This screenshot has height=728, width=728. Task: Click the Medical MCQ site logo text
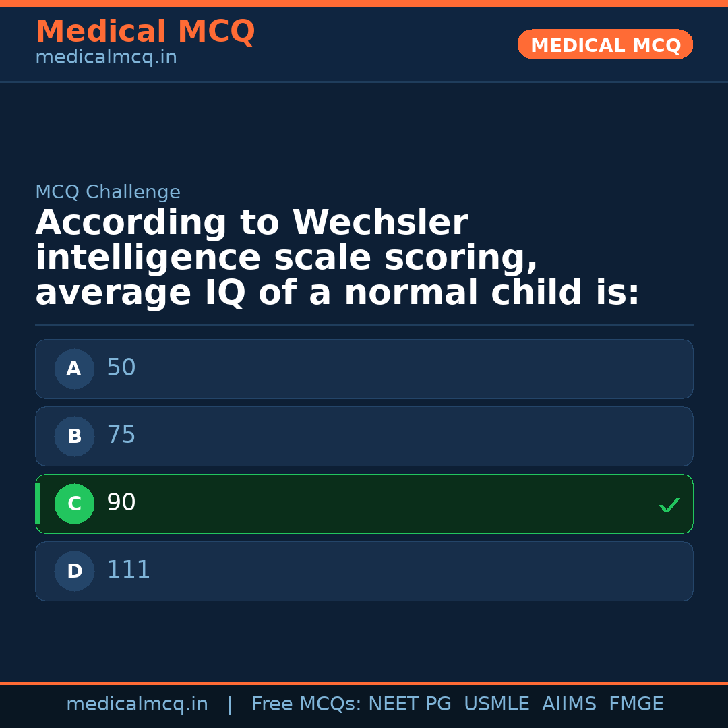[x=146, y=31]
